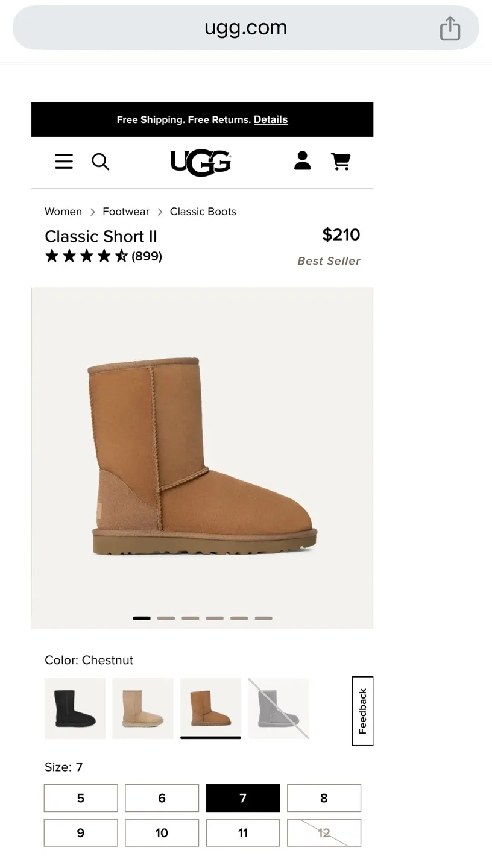Go to Women in the breadcrumb

[x=63, y=211]
